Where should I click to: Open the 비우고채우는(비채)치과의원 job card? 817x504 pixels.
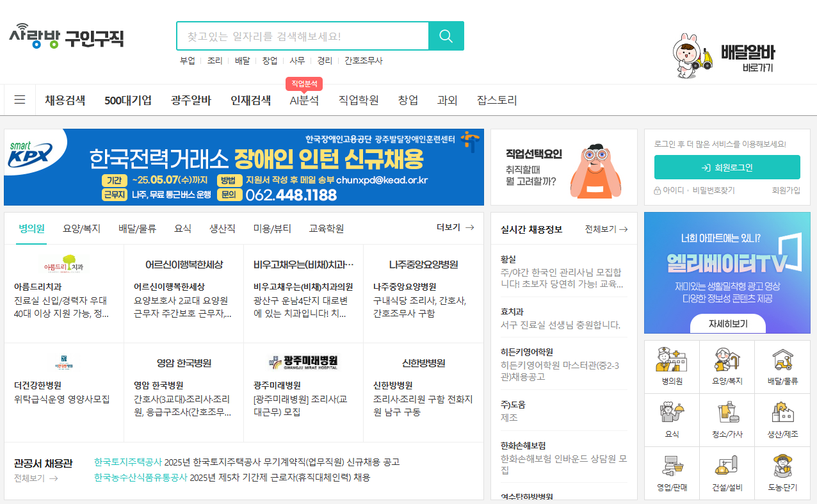coord(303,293)
